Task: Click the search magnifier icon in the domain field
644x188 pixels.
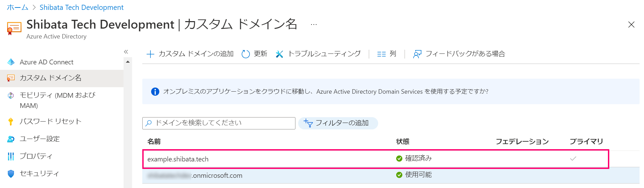Action: (148, 123)
